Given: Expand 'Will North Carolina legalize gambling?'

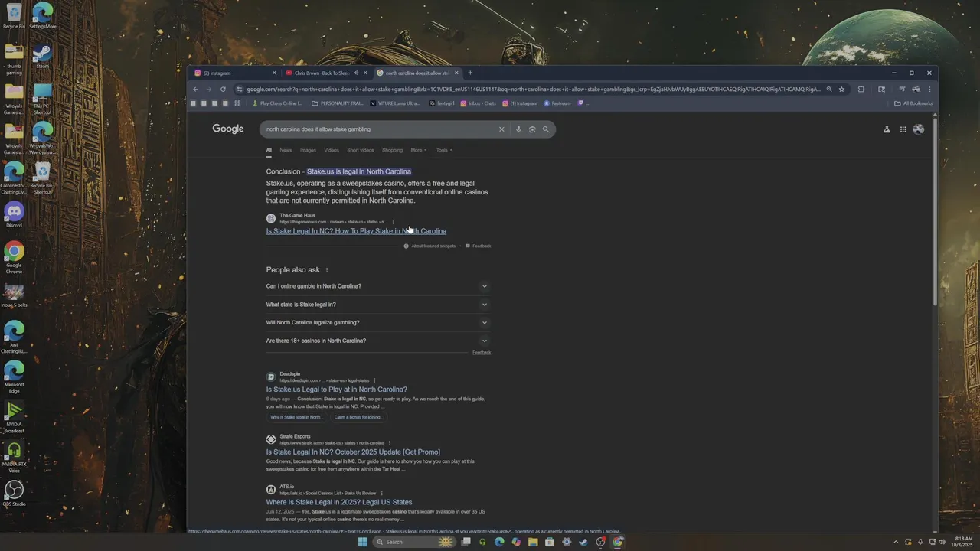Looking at the screenshot, I should [378, 323].
